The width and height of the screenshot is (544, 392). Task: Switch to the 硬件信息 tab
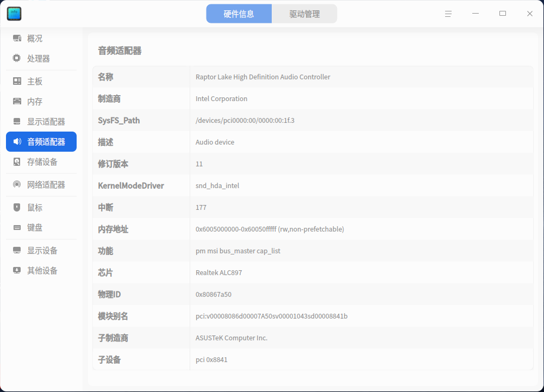pos(239,14)
